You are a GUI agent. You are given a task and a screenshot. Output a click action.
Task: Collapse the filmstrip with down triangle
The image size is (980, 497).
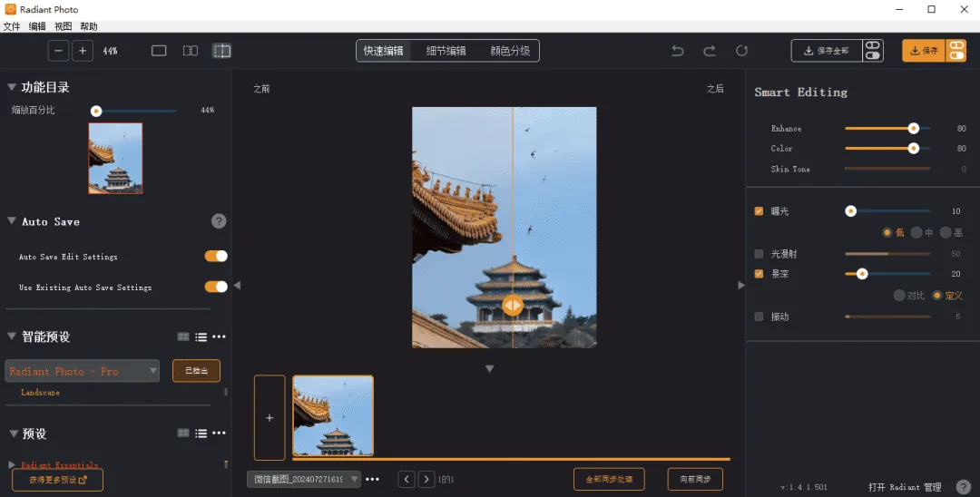point(489,369)
